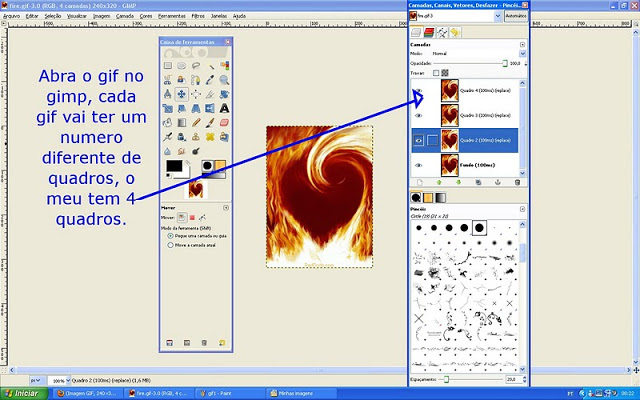The height and width of the screenshot is (400, 640).
Task: Enable the Travar lock checkbox
Action: [436, 73]
